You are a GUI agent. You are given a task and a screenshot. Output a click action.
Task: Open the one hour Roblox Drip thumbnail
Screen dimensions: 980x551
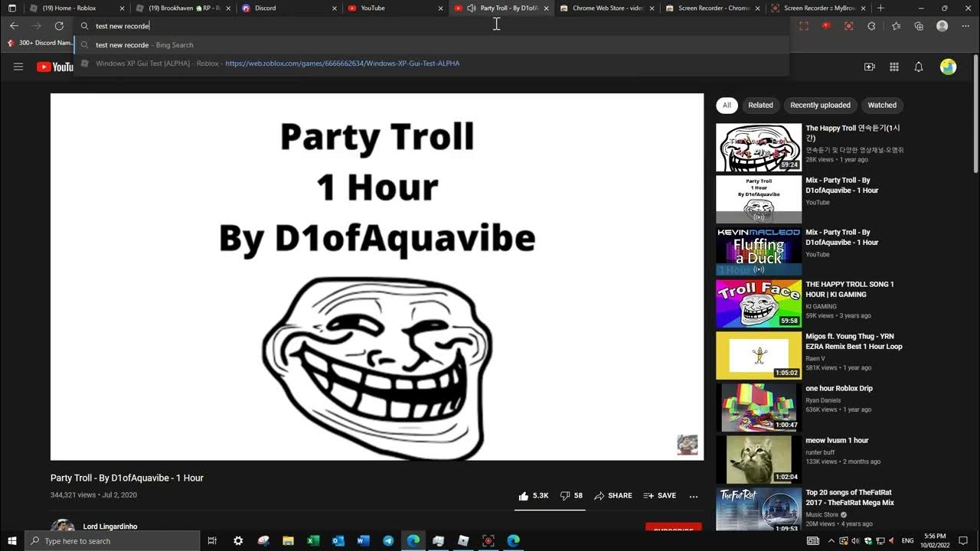759,408
